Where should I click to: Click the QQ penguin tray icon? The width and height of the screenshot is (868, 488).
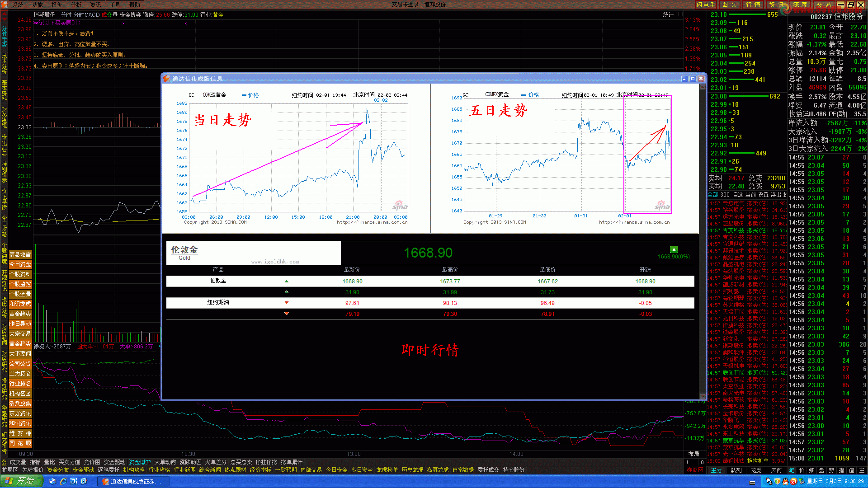pos(786,482)
